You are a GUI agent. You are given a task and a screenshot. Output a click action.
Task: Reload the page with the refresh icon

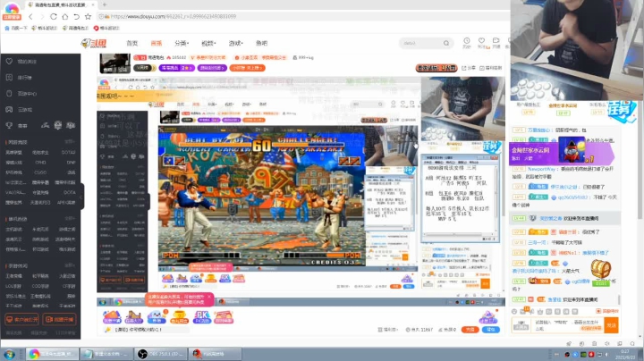[x=54, y=17]
